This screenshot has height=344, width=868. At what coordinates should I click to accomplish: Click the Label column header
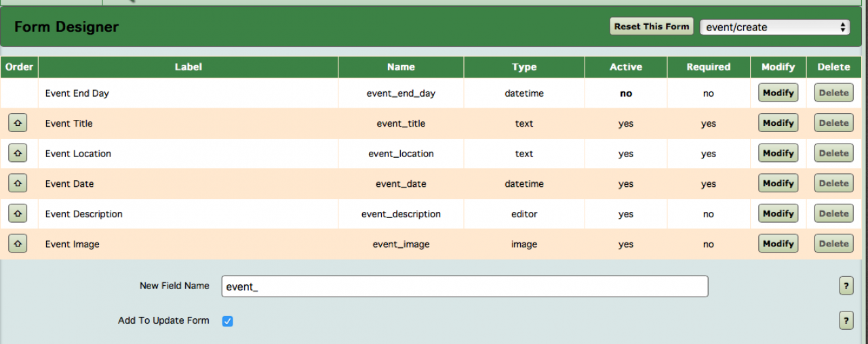click(x=189, y=67)
